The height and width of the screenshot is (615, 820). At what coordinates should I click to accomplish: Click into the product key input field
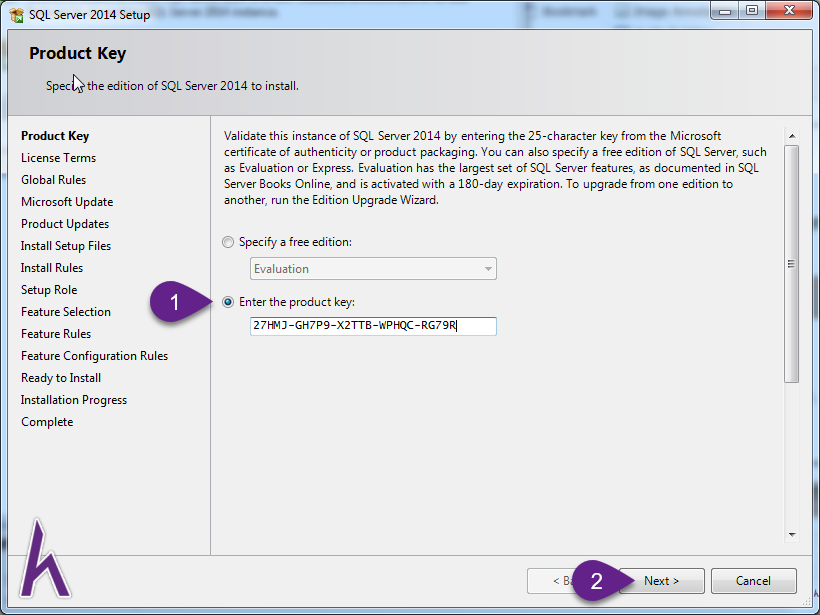pos(373,326)
